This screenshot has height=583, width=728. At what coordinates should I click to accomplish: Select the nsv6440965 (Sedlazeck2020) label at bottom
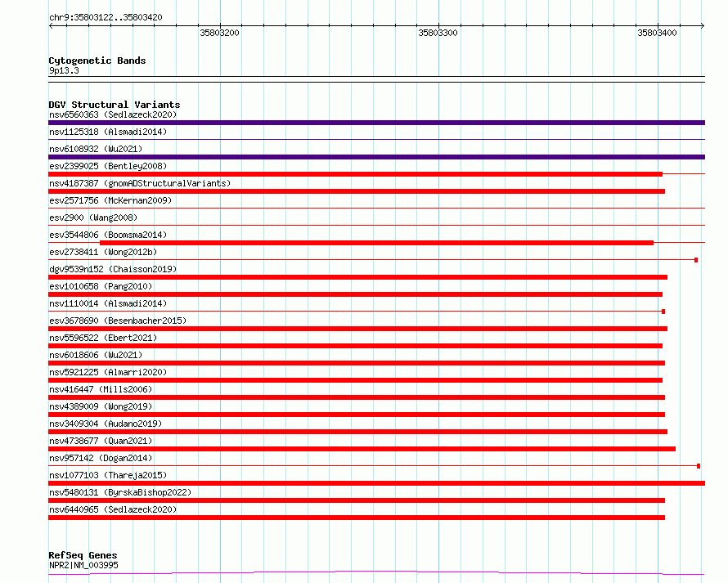[113, 509]
